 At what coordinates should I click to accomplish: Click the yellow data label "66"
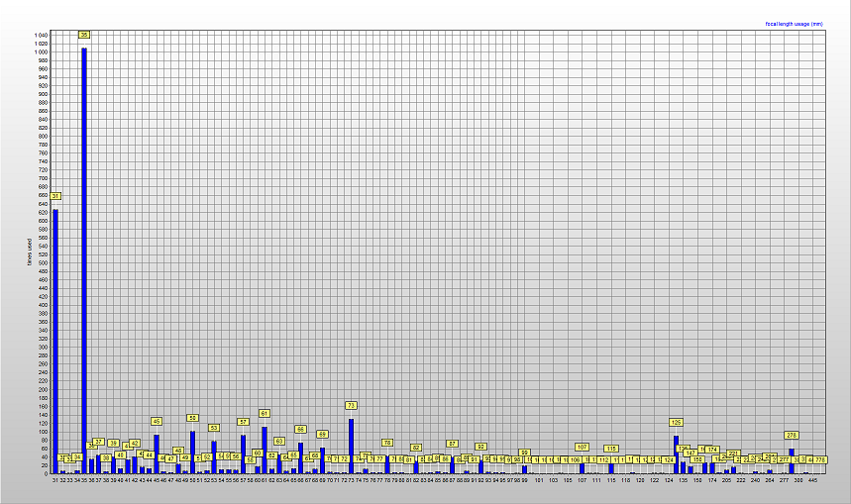(x=300, y=429)
